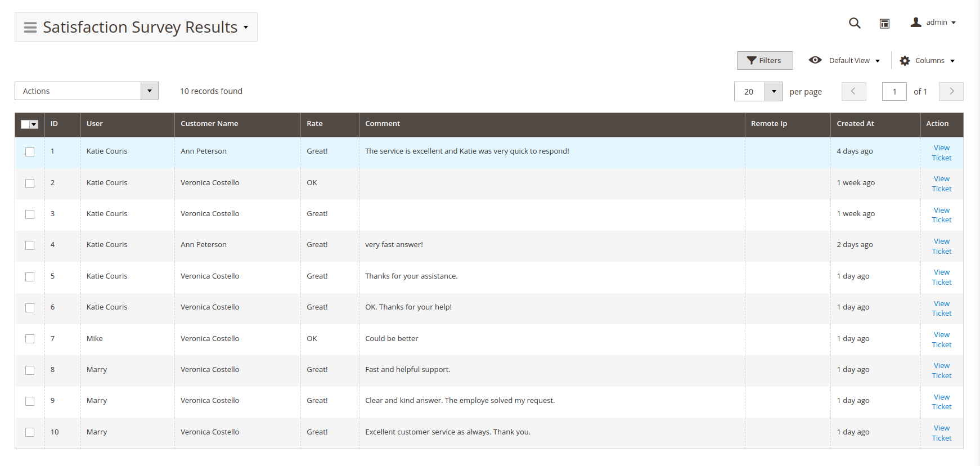Go to previous page arrow
Screen dimensions: 980x466
853,91
